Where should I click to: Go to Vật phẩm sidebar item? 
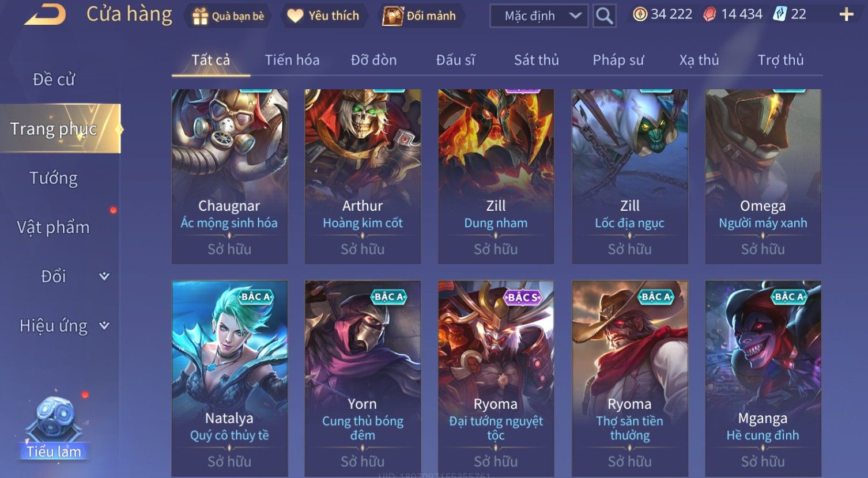click(x=54, y=227)
